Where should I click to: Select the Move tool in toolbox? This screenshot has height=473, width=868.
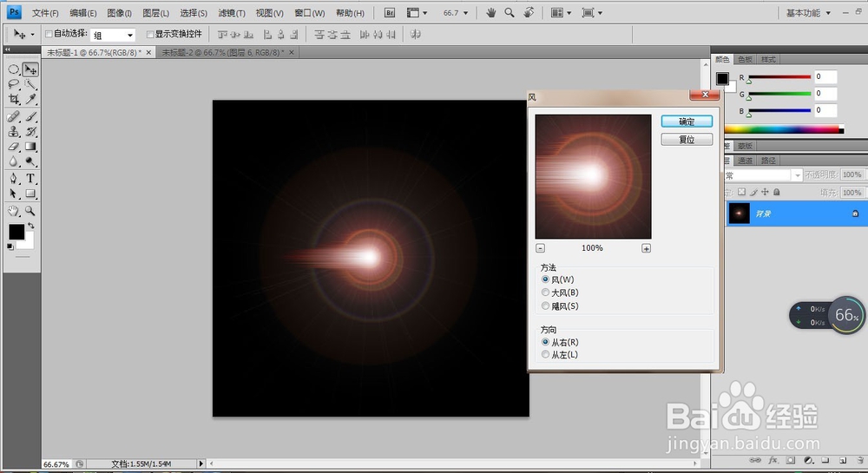(30, 69)
